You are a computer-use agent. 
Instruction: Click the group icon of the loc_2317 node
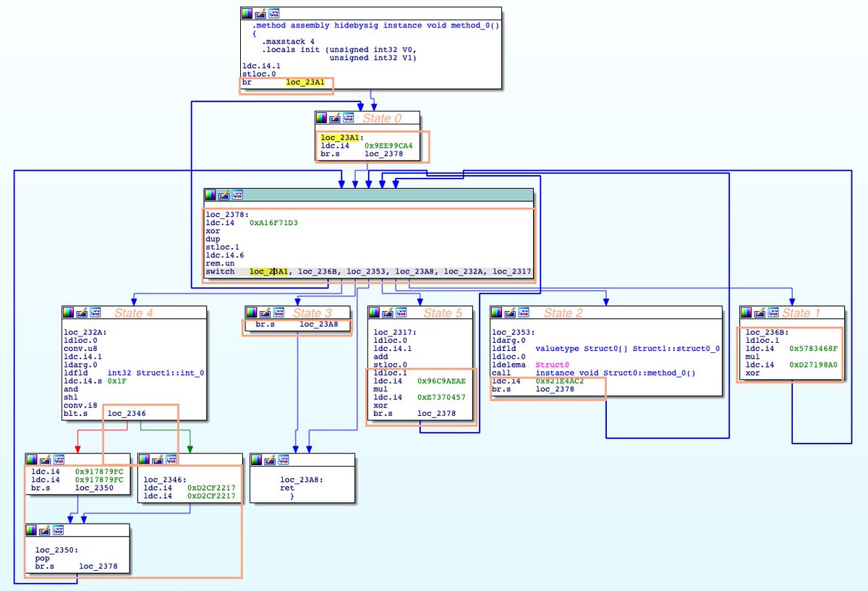402,312
